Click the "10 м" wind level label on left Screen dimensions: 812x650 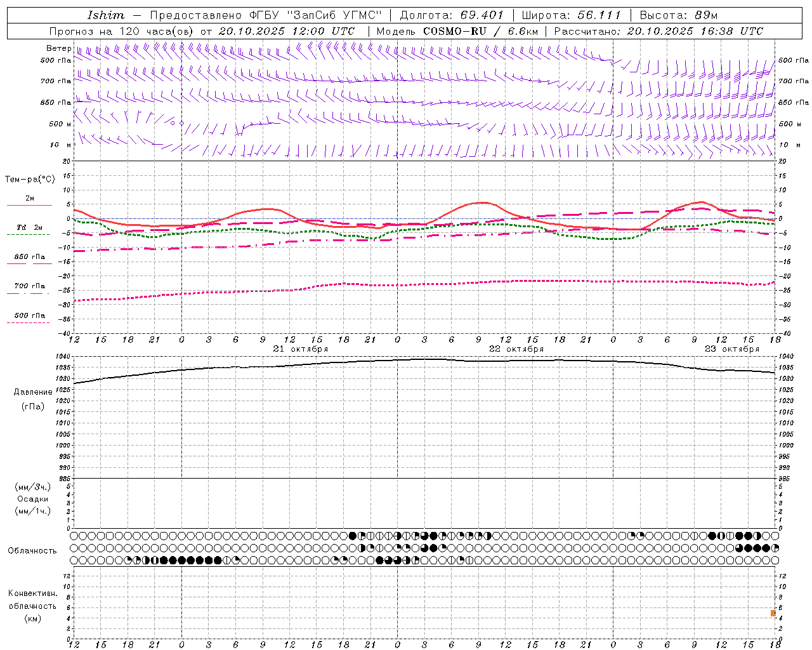pyautogui.click(x=61, y=145)
